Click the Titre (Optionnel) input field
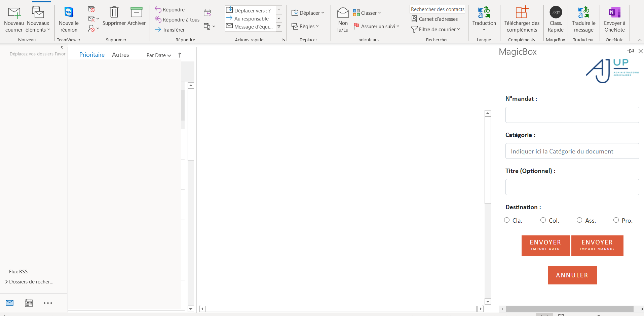This screenshot has width=644, height=316. (x=572, y=187)
